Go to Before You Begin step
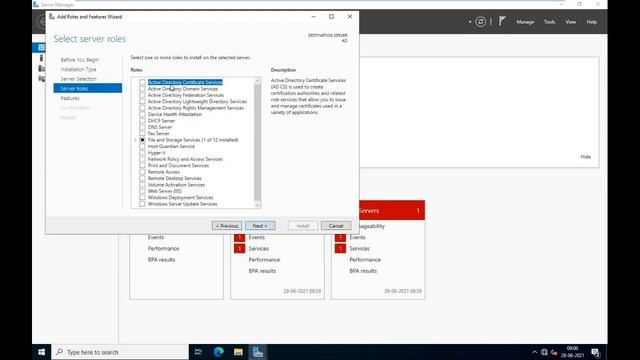 point(80,60)
